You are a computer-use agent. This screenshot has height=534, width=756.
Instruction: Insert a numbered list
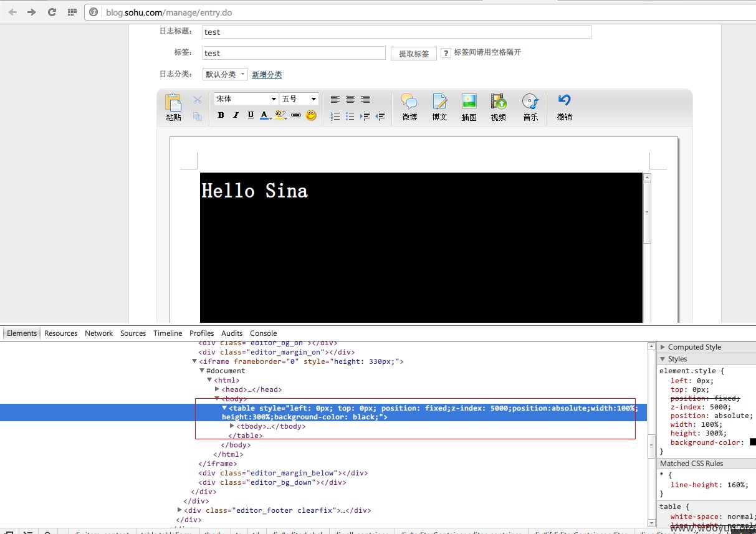pyautogui.click(x=335, y=116)
